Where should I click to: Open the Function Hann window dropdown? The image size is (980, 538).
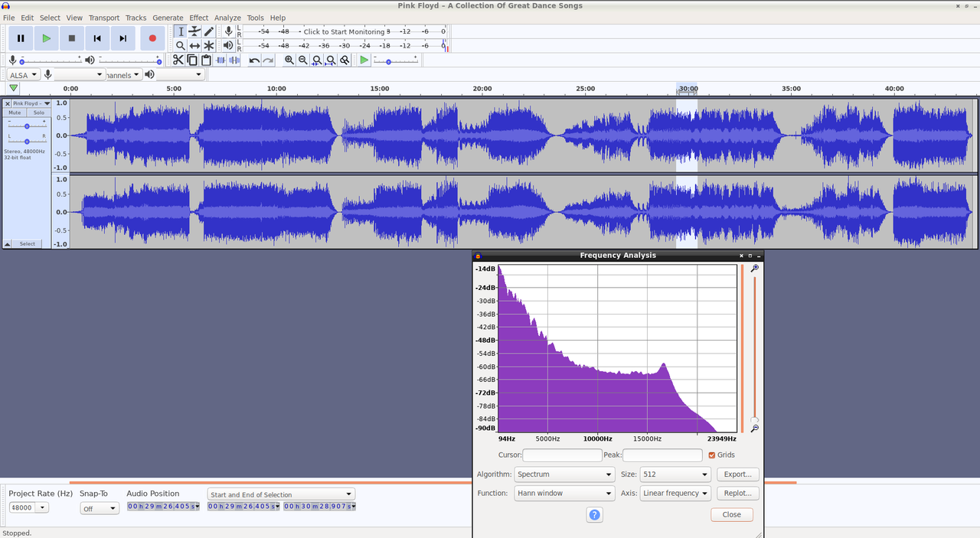pyautogui.click(x=565, y=494)
